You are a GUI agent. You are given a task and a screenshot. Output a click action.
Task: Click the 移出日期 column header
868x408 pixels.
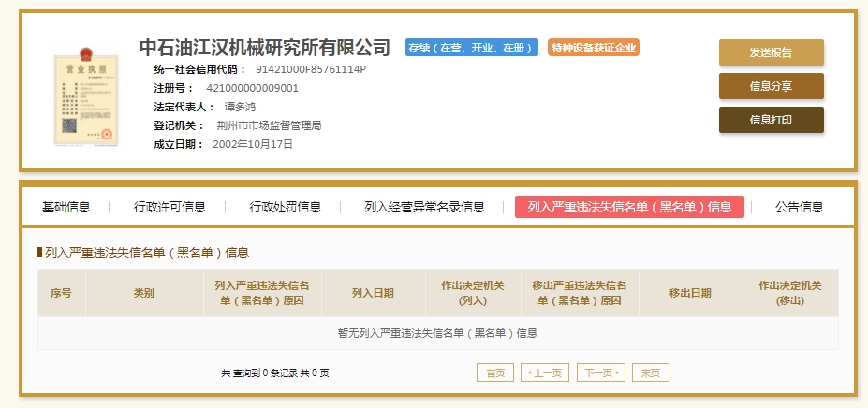tap(691, 293)
